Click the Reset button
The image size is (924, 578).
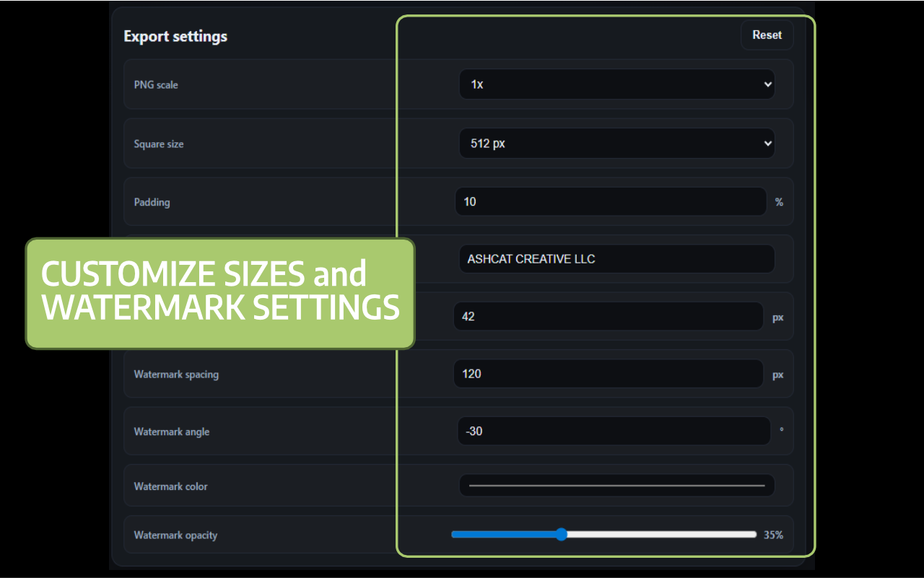(767, 35)
